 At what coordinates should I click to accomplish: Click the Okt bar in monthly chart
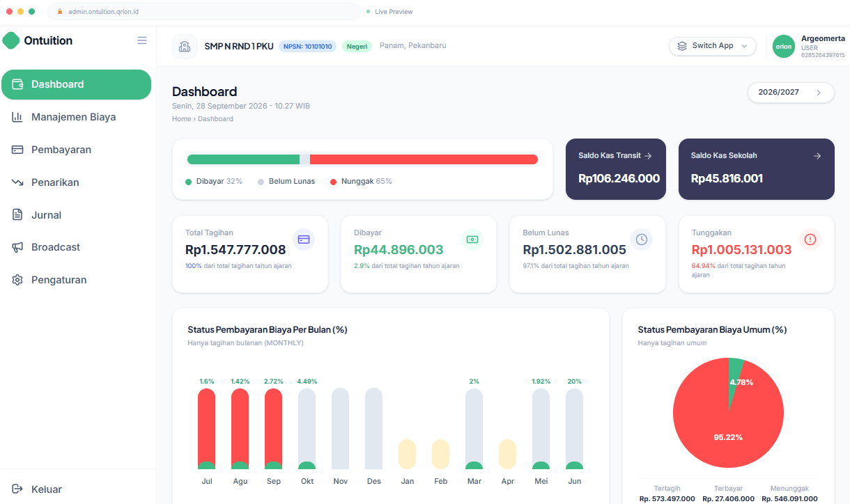307,429
